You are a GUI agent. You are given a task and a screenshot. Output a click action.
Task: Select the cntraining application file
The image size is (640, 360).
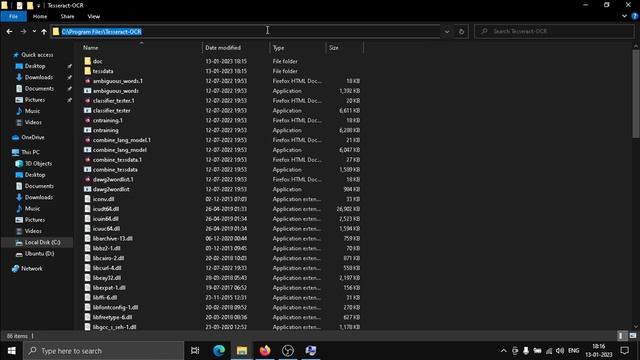pos(105,130)
